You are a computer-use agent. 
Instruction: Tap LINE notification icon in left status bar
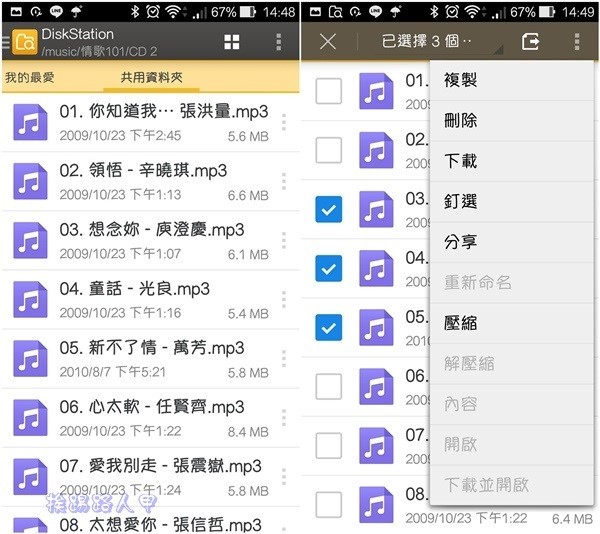tap(56, 12)
